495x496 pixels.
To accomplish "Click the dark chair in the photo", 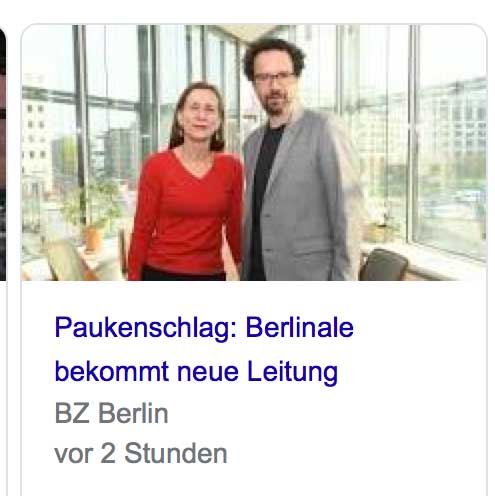I will [x=383, y=264].
